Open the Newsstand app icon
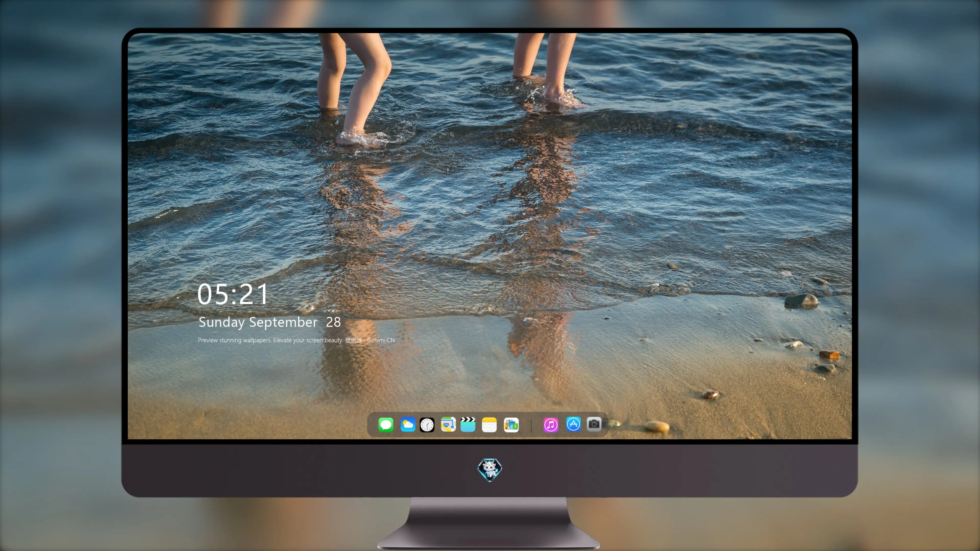The width and height of the screenshot is (980, 551). point(511,425)
